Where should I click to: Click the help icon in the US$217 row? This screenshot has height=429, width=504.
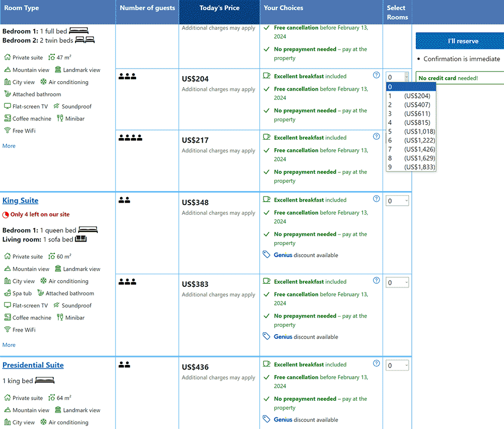pos(376,137)
